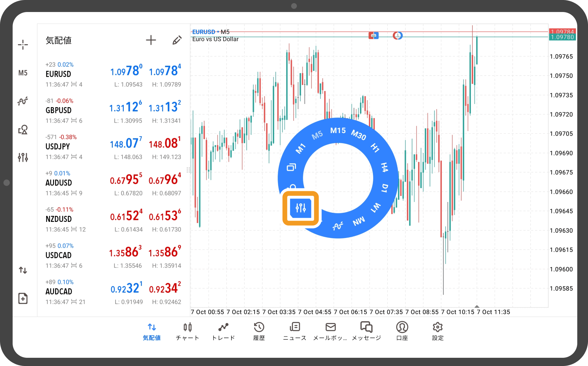
Task: Choose the D1 timeframe in radial menu
Action: pos(385,188)
